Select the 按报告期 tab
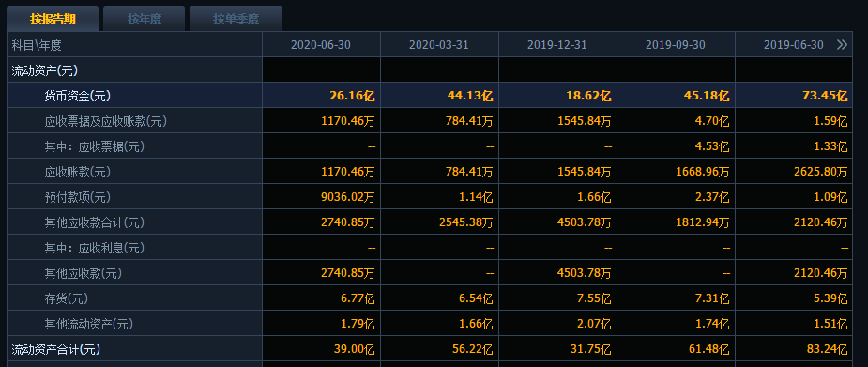This screenshot has width=868, height=367. point(53,19)
